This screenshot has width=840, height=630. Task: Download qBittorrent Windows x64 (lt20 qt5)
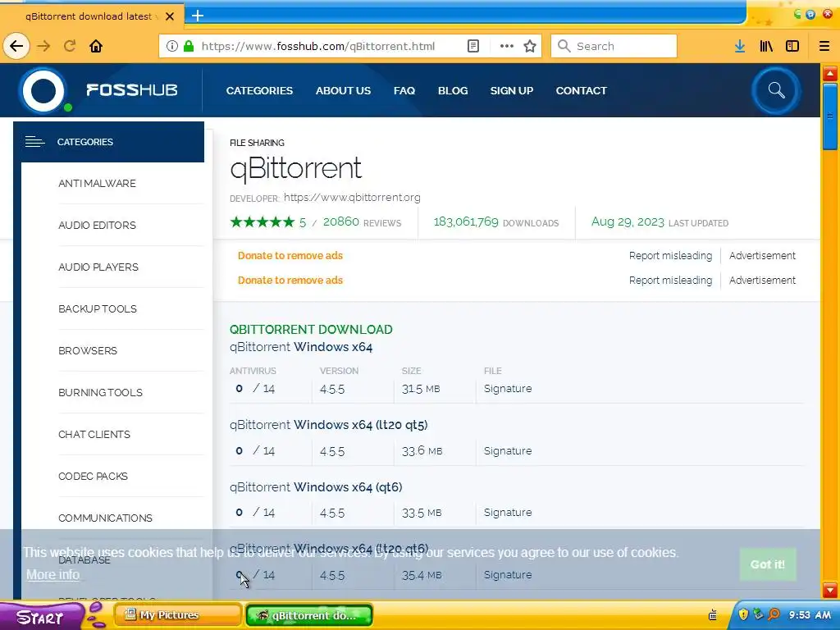click(x=329, y=425)
